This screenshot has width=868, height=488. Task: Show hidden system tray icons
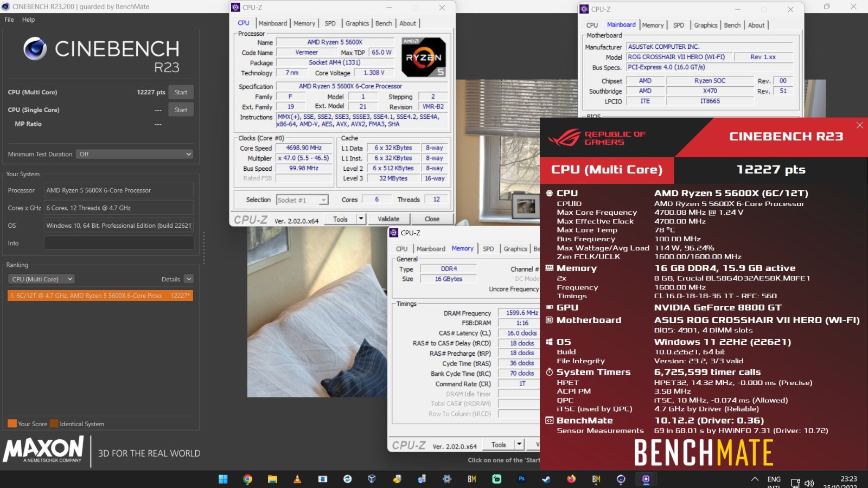[755, 479]
